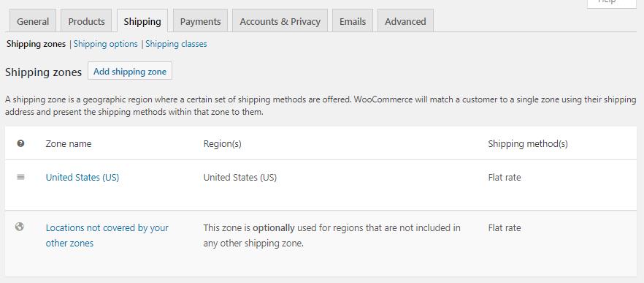Viewport: 644px width, 283px height.
Task: Expand the Help panel at top right
Action: click(x=612, y=3)
